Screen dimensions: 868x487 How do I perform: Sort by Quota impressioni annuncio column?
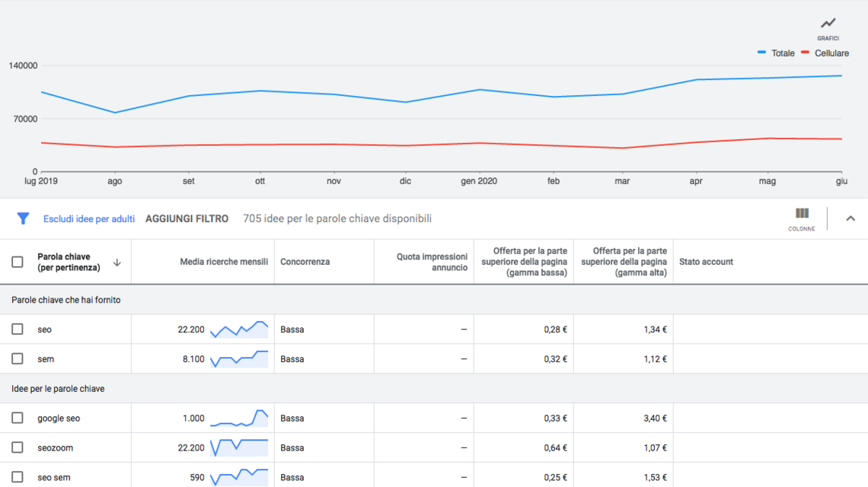(x=432, y=262)
